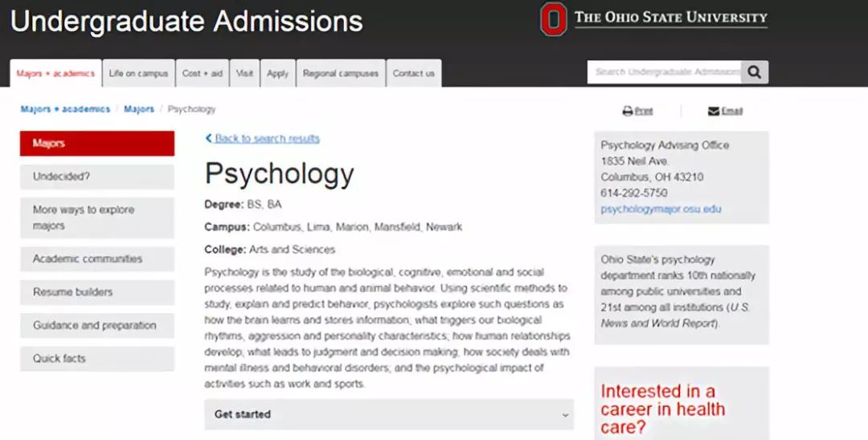
Task: Open the Quick facts sidebar item
Action: click(97, 358)
